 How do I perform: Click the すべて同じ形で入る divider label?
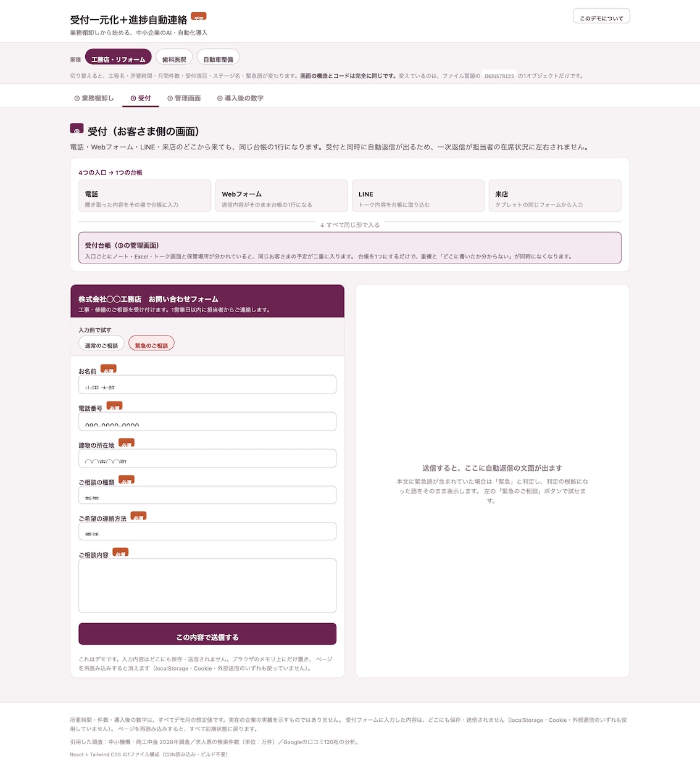pos(350,225)
